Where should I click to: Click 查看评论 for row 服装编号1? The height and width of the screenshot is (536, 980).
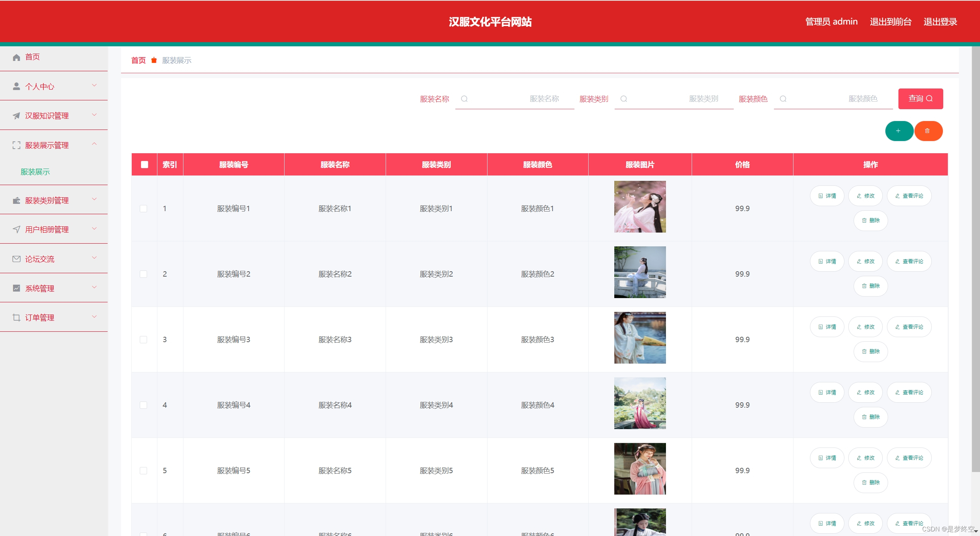[909, 196]
